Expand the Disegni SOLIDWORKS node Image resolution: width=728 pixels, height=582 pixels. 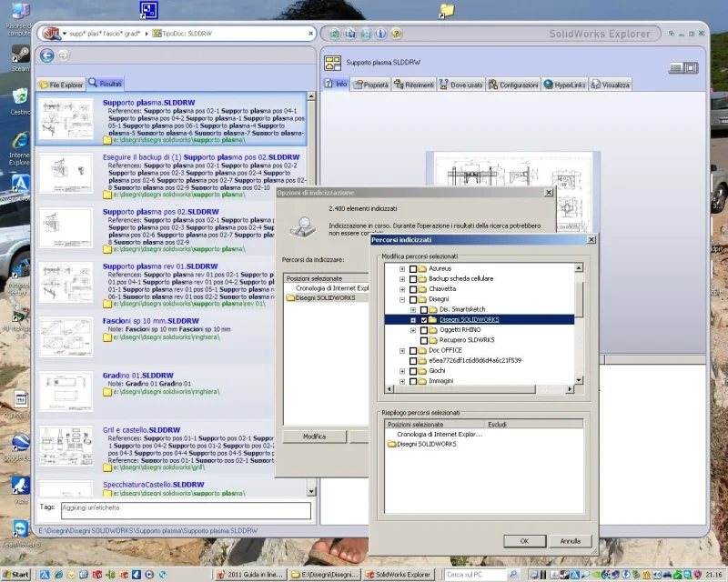[413, 320]
